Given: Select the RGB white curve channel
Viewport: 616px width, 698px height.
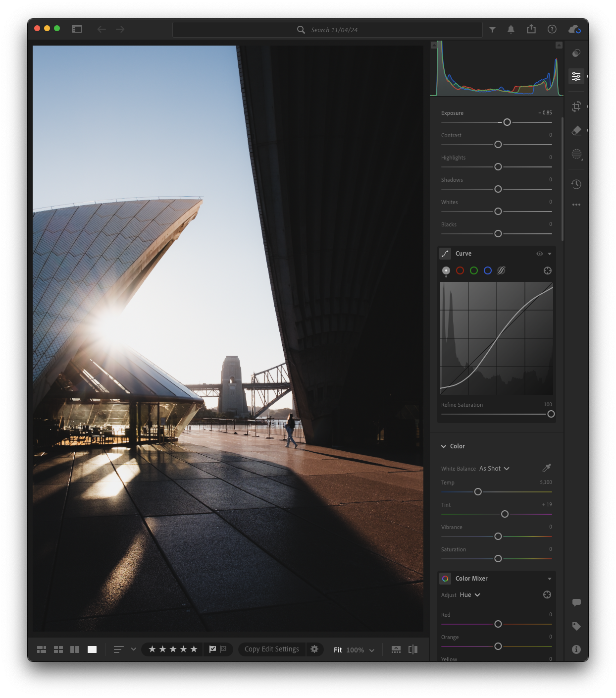Looking at the screenshot, I should [x=446, y=270].
